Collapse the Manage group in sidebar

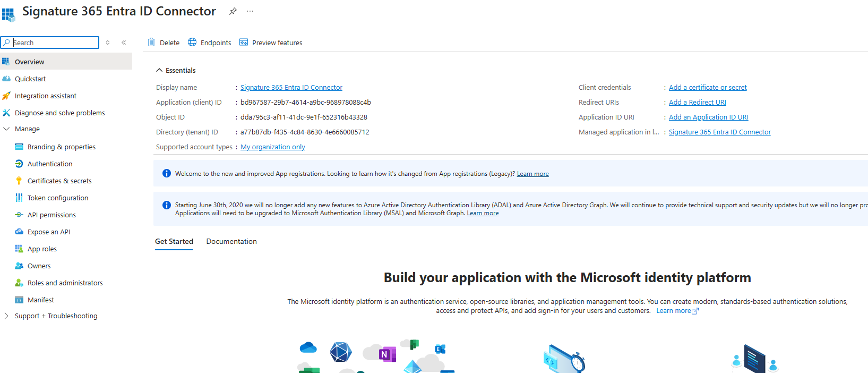pos(6,129)
